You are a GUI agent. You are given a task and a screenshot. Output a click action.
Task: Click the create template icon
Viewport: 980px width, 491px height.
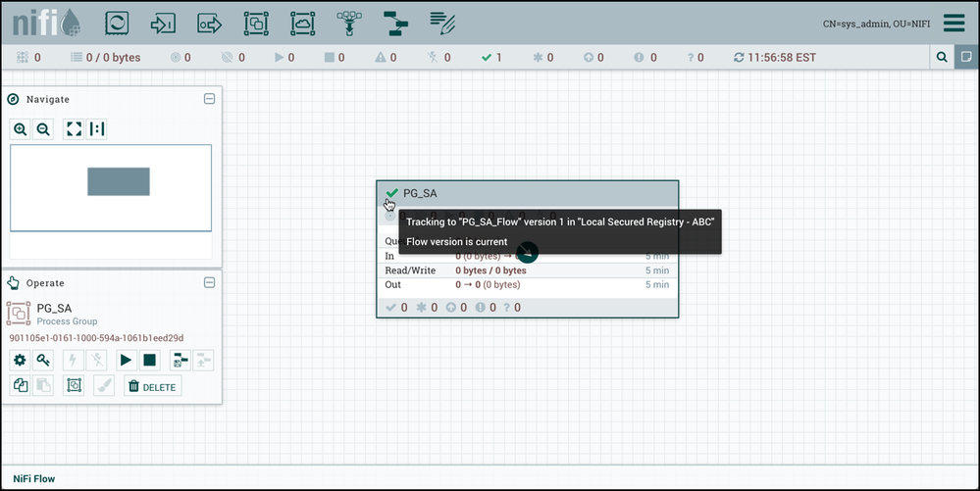click(180, 360)
